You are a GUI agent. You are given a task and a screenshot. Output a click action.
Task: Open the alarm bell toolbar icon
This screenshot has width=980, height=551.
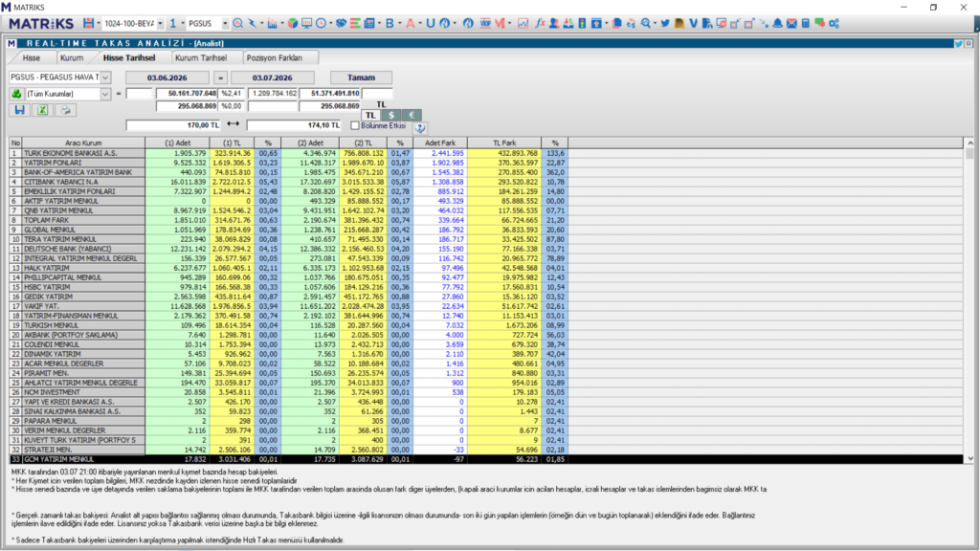click(777, 23)
